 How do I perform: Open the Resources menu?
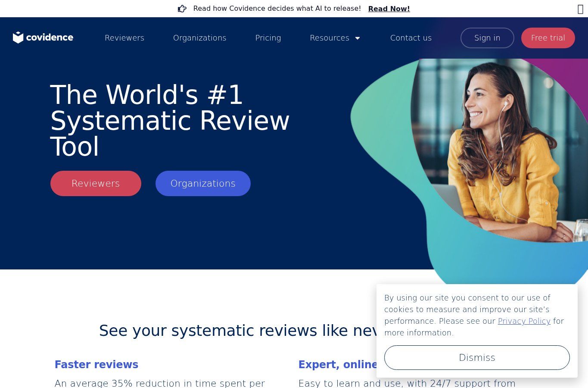click(330, 38)
